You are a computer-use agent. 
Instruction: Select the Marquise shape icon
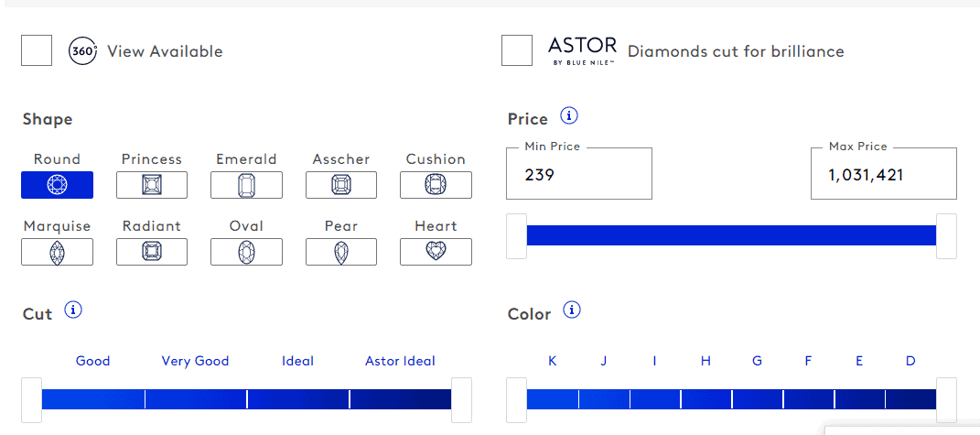click(x=57, y=252)
